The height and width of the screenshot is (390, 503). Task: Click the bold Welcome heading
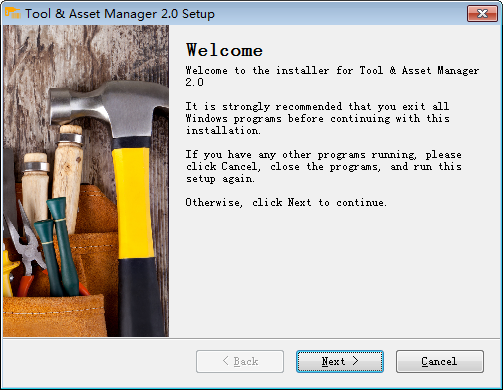224,50
